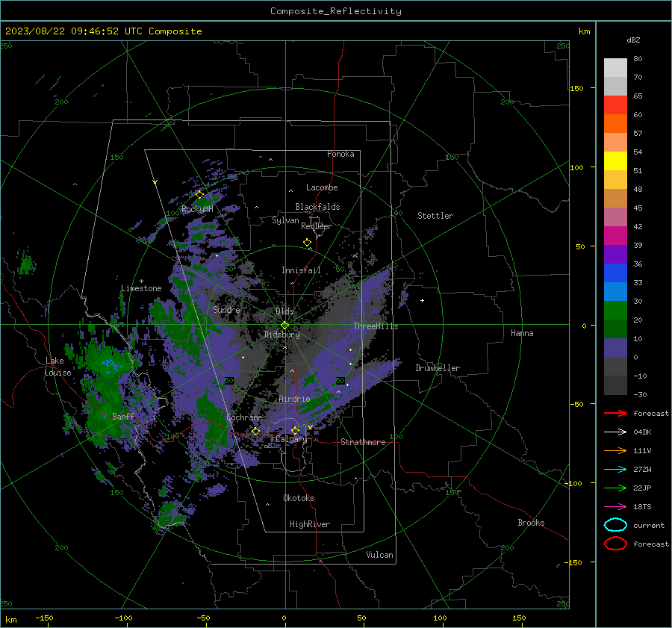Viewport: 672px width, 628px height.
Task: Click the ThreeHills label
Action: pos(376,326)
